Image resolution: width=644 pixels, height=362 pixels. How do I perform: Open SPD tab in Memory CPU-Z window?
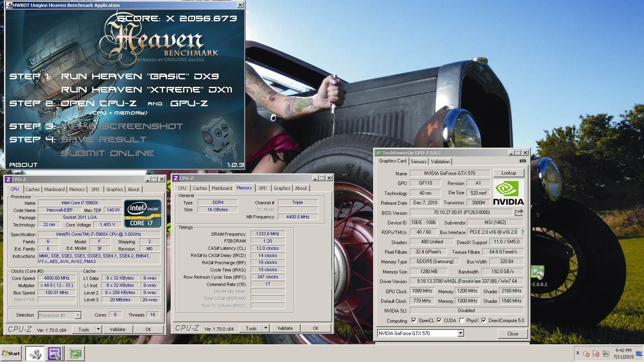262,188
